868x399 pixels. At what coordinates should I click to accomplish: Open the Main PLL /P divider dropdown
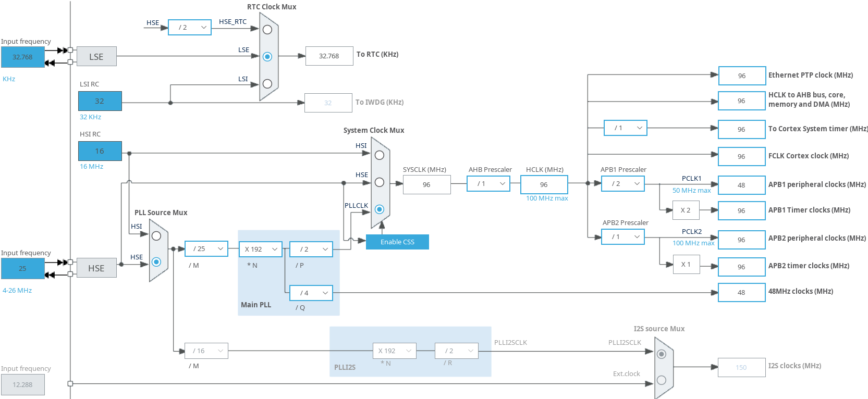click(311, 250)
